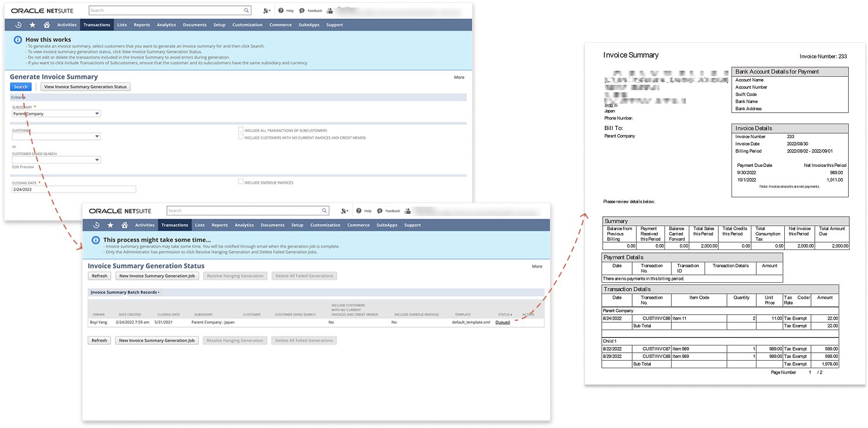
Task: Check Include Customers With No Current Invoices and Credit Memos
Action: click(241, 137)
